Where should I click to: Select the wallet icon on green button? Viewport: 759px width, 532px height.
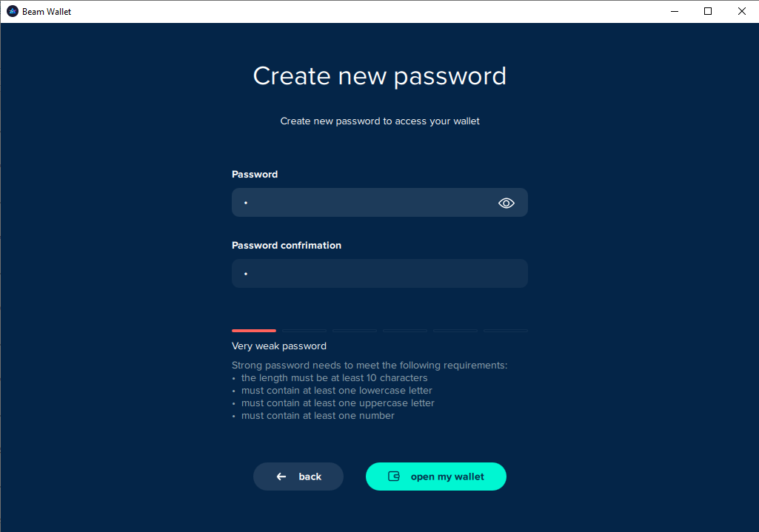[392, 477]
